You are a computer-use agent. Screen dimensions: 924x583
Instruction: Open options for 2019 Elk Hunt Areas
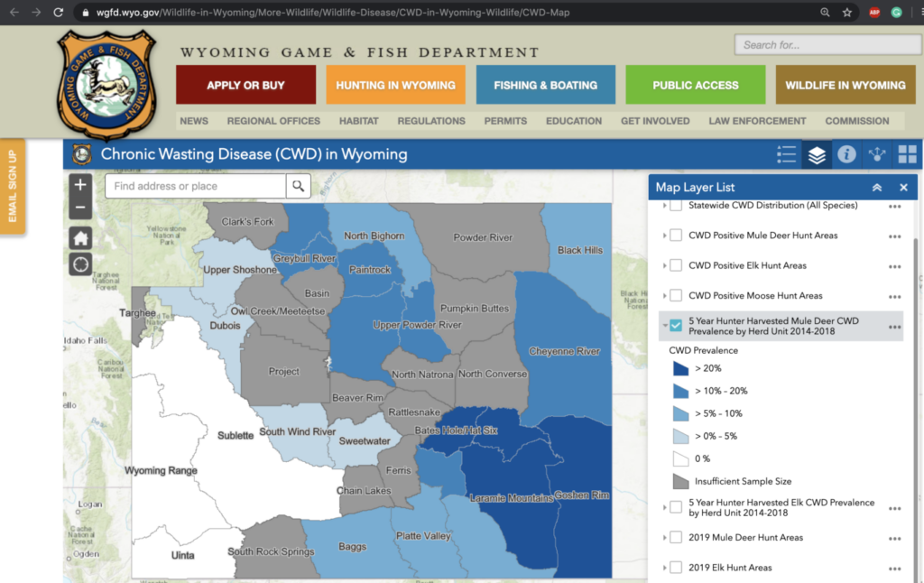click(894, 569)
